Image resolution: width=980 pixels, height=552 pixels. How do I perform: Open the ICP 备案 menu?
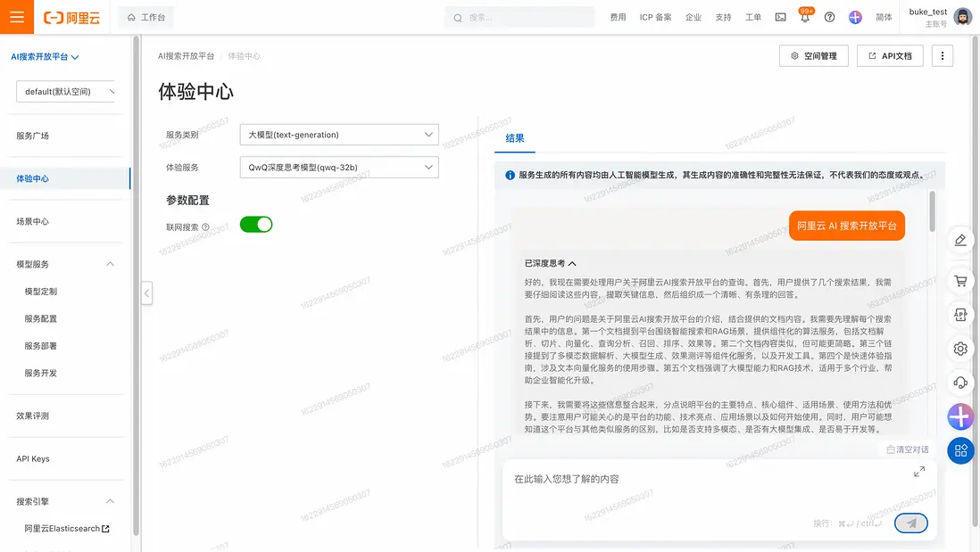[x=655, y=18]
